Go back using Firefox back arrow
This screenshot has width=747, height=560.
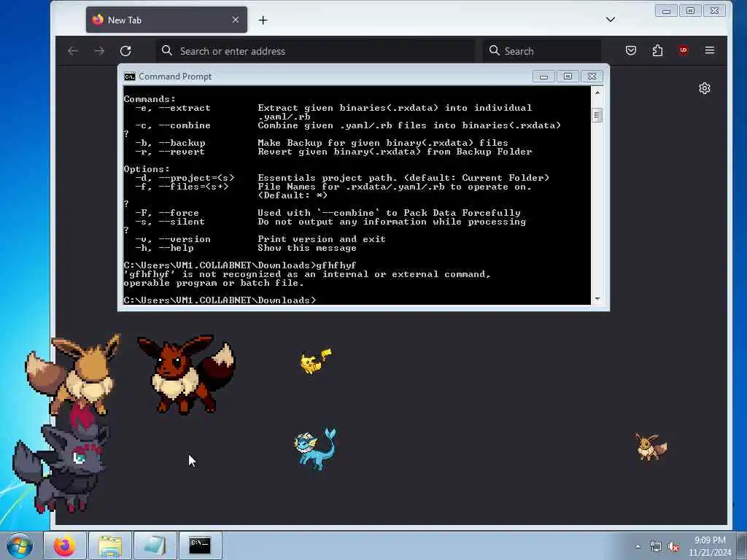coord(72,51)
